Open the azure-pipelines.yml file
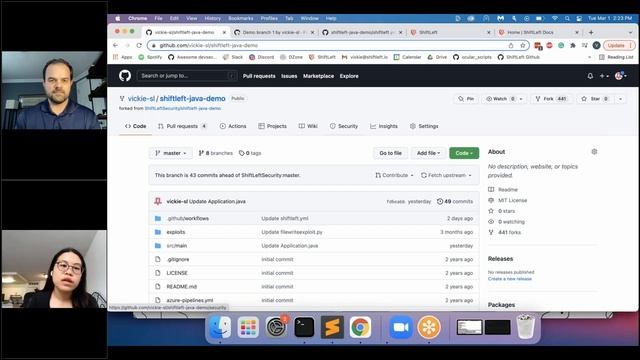Viewport: 640px width, 360px height. (190, 300)
